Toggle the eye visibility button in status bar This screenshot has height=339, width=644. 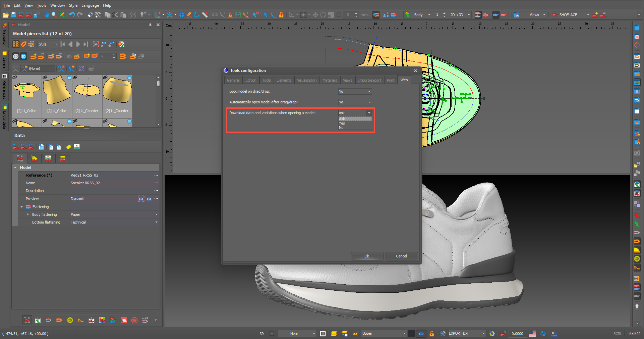click(421, 334)
